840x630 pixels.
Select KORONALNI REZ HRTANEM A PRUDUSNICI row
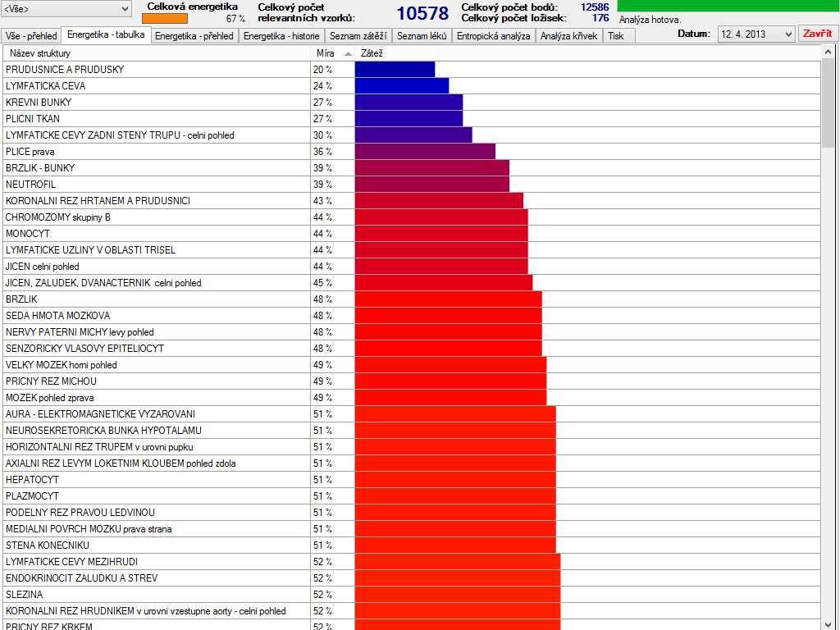click(x=412, y=201)
